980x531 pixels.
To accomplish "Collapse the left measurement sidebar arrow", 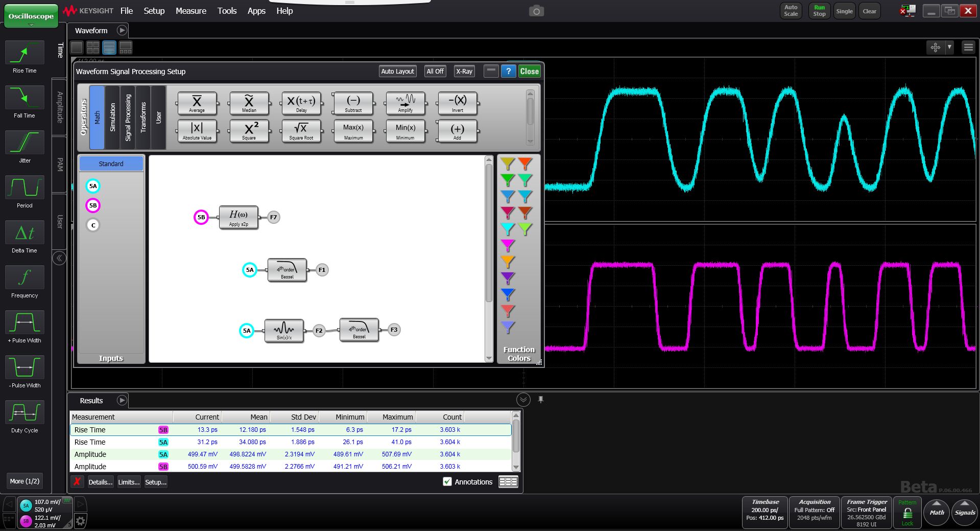I will 59,258.
